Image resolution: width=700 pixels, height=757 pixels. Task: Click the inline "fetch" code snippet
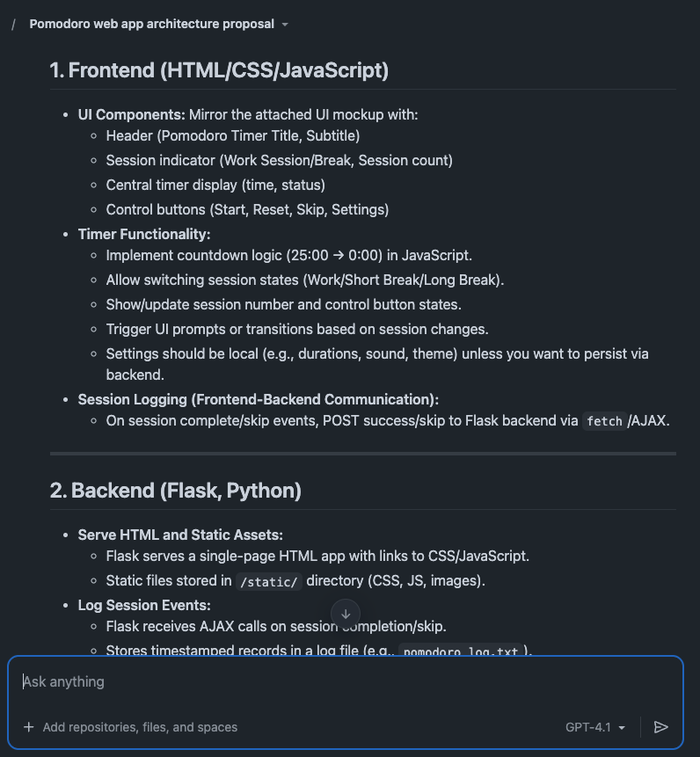[x=604, y=421]
